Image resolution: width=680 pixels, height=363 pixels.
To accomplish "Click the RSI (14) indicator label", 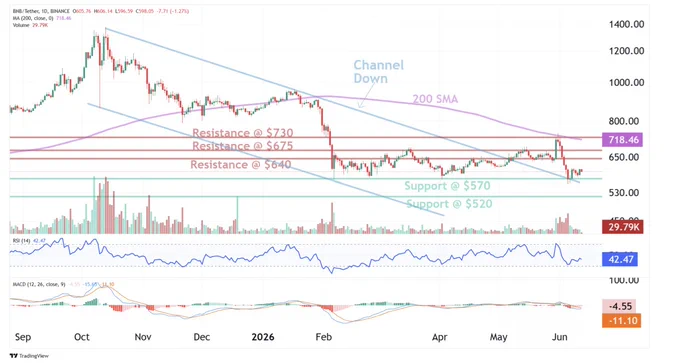I will (21, 240).
